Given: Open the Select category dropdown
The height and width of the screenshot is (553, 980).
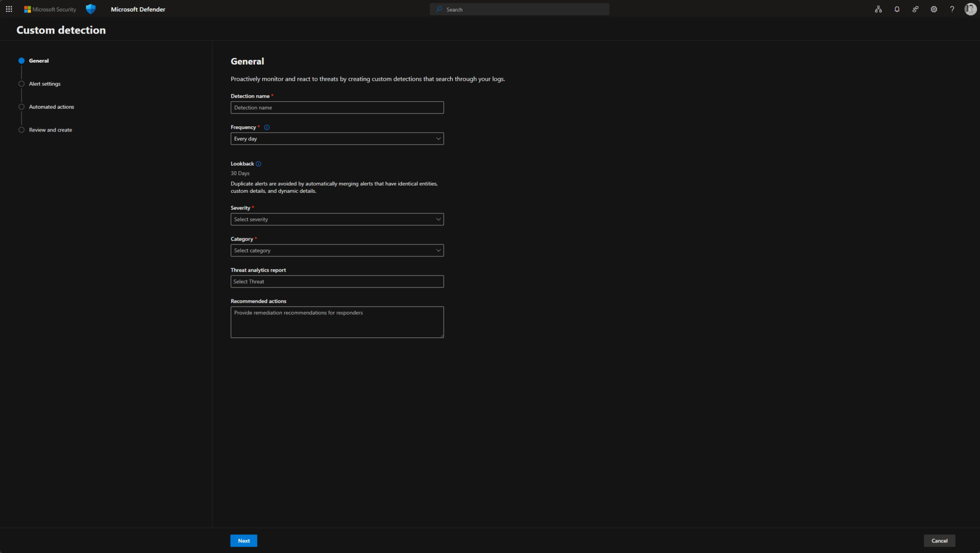Looking at the screenshot, I should click(x=337, y=250).
